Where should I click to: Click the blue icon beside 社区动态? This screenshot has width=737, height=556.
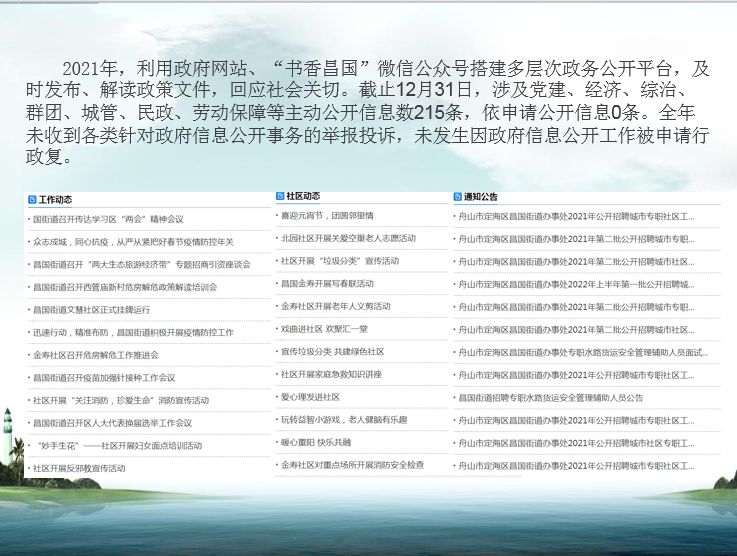pos(280,197)
